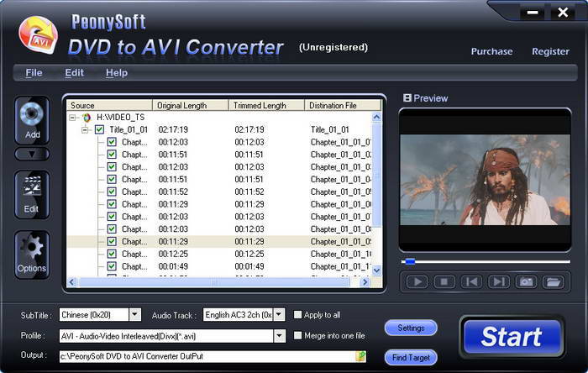The width and height of the screenshot is (588, 373).
Task: Uncheck chapter with destination Chapter_01_01_01
Action: [112, 142]
